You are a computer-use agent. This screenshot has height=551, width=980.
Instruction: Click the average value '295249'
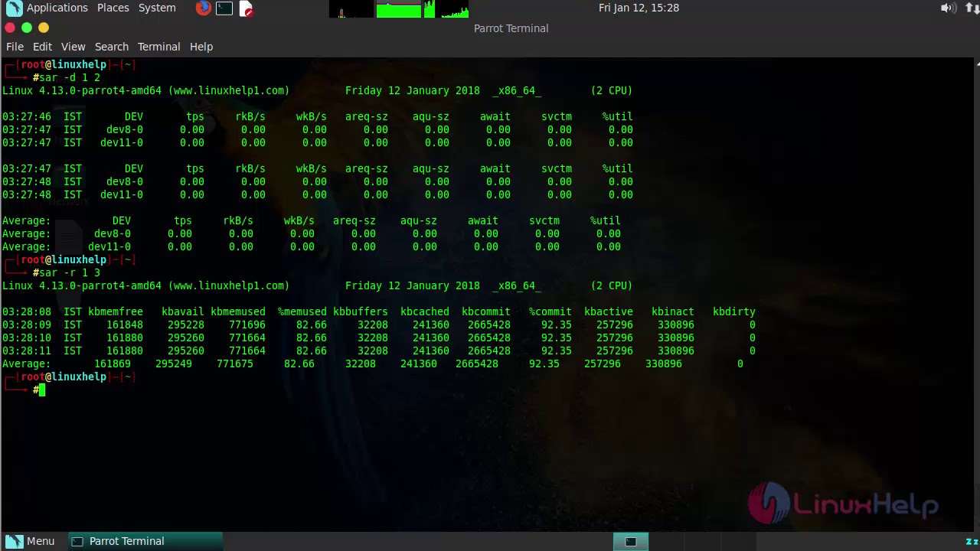pyautogui.click(x=174, y=364)
